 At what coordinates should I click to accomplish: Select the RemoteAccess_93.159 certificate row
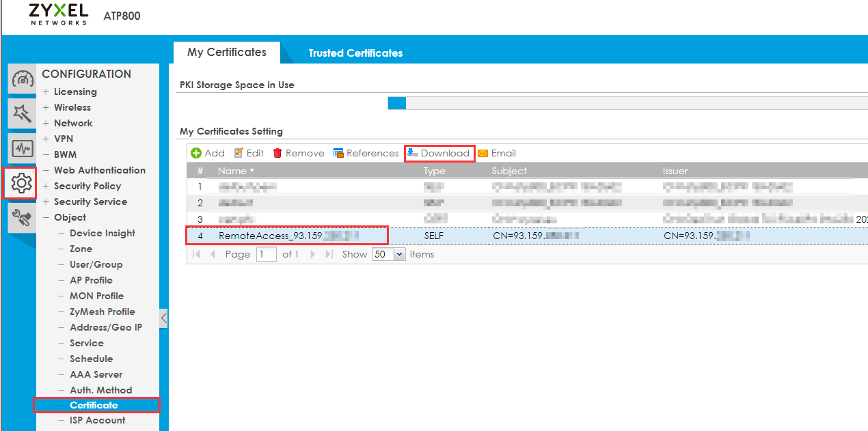click(287, 236)
